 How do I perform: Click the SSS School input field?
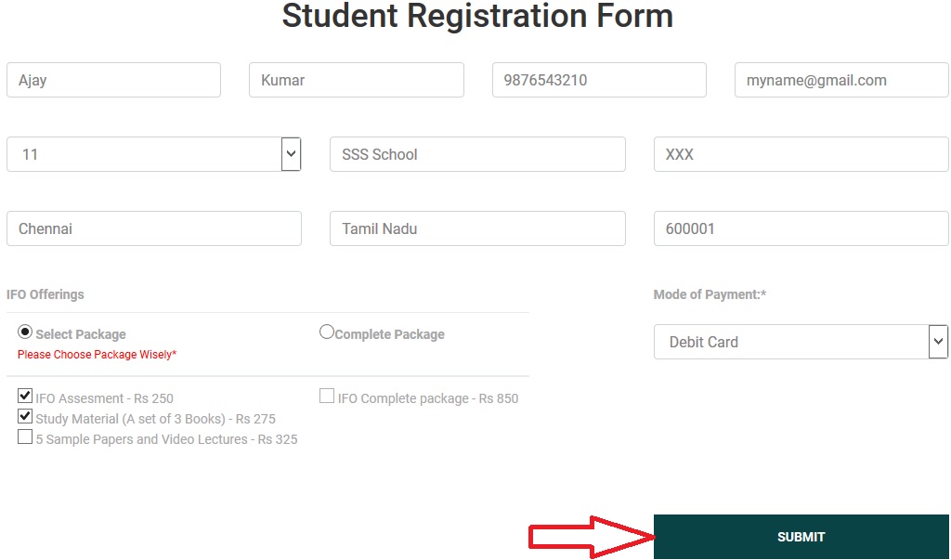pos(477,154)
